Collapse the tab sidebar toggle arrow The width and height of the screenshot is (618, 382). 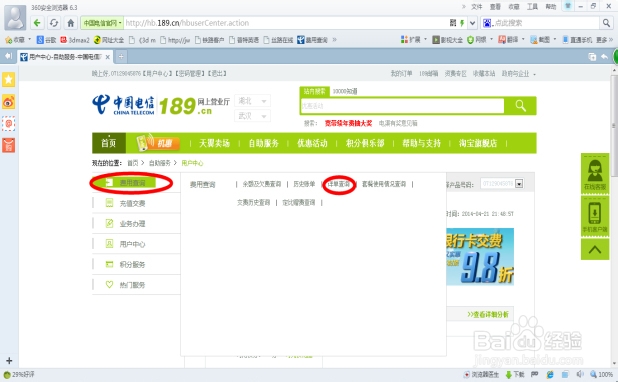pyautogui.click(x=8, y=56)
